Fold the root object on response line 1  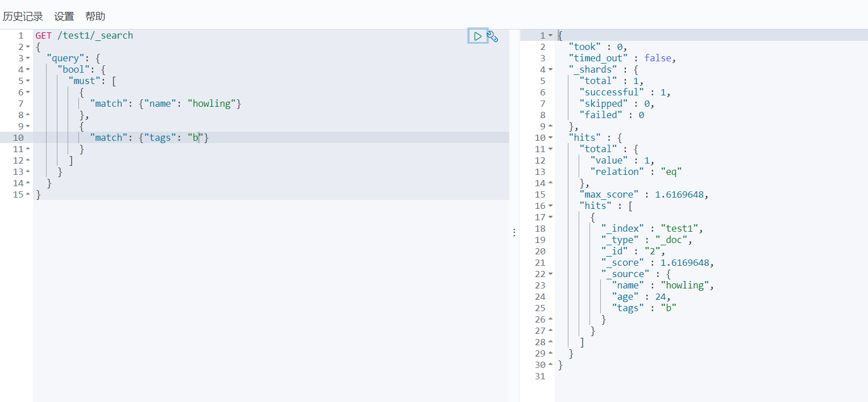550,36
